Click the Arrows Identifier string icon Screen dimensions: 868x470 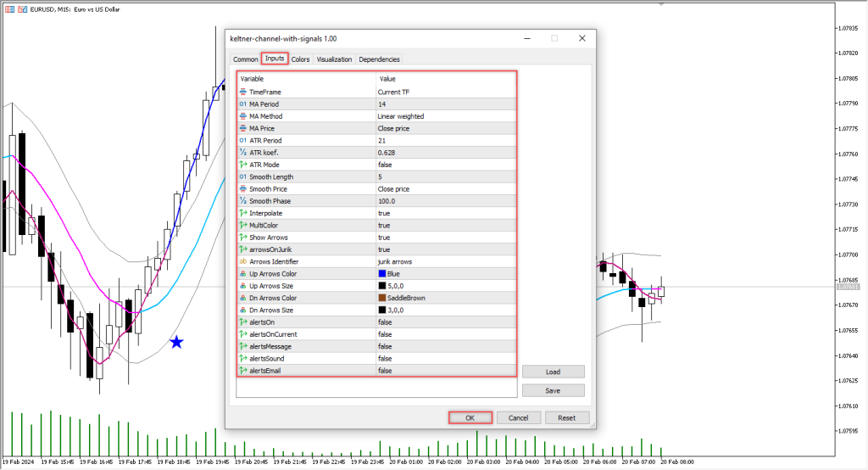[x=243, y=261]
